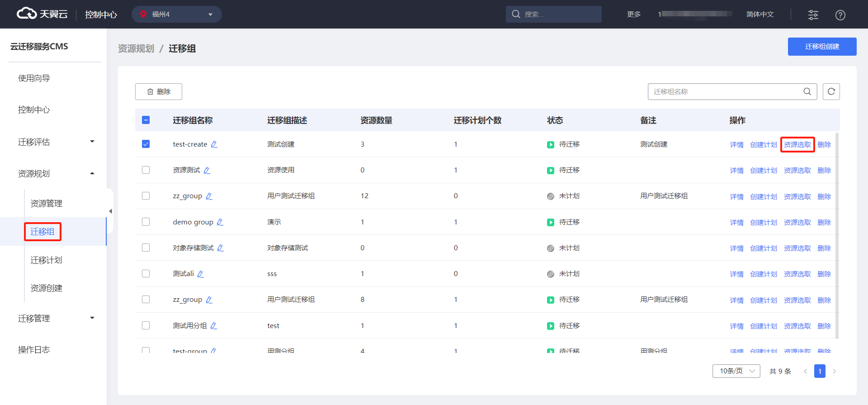Viewport: 868px width, 405px height.
Task: Click the green status icon in 测试用分组 row
Action: coord(550,326)
